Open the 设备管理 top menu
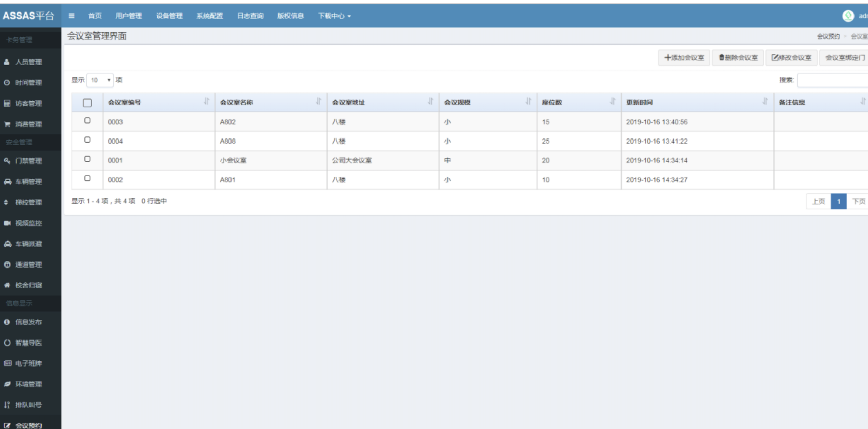 [x=169, y=16]
